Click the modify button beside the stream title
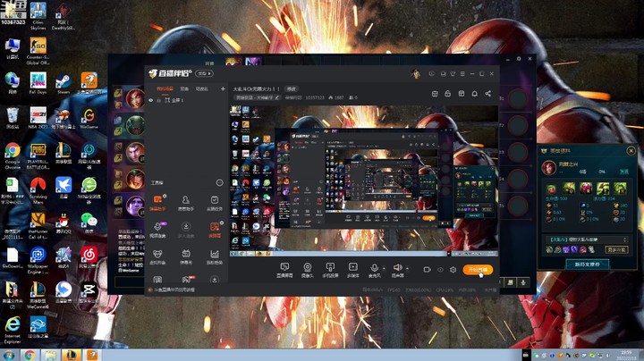The width and height of the screenshot is (644, 361). (x=292, y=89)
